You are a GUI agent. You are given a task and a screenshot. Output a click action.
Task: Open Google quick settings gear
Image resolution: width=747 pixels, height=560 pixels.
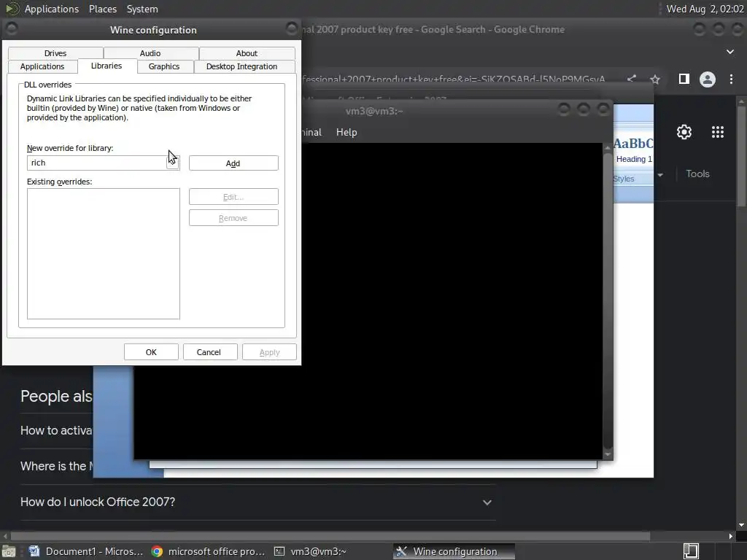tap(684, 132)
